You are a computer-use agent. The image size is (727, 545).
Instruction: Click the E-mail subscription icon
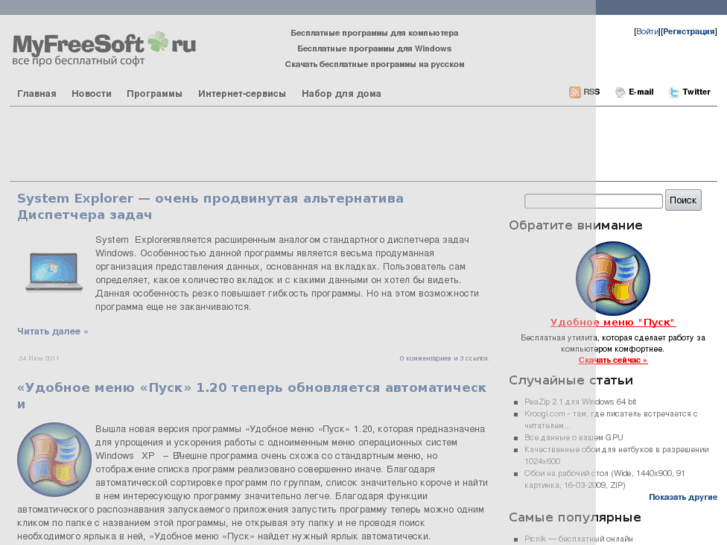(x=620, y=92)
